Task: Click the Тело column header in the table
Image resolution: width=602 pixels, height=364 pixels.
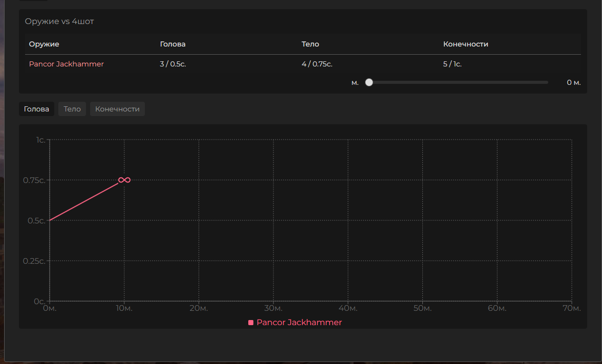Action: pyautogui.click(x=310, y=44)
